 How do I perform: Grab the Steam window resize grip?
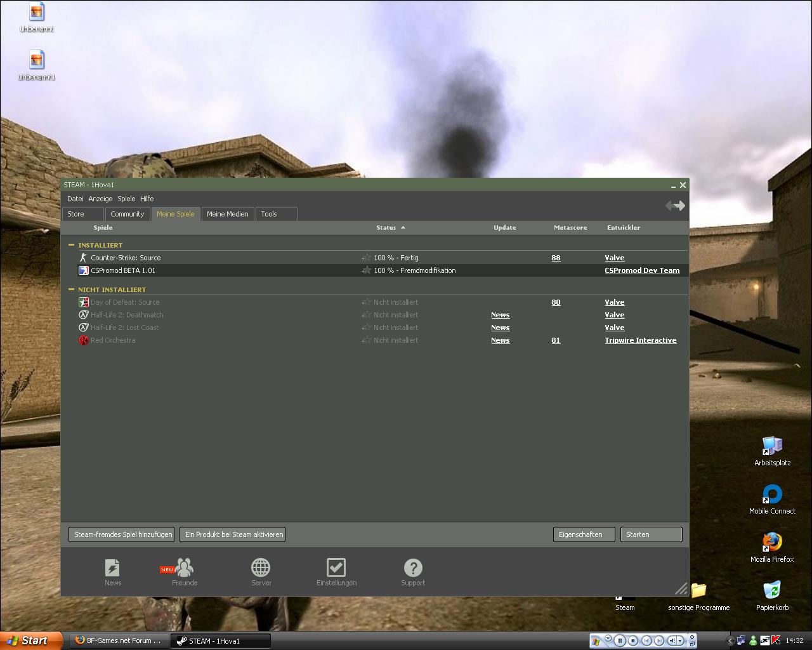point(681,588)
